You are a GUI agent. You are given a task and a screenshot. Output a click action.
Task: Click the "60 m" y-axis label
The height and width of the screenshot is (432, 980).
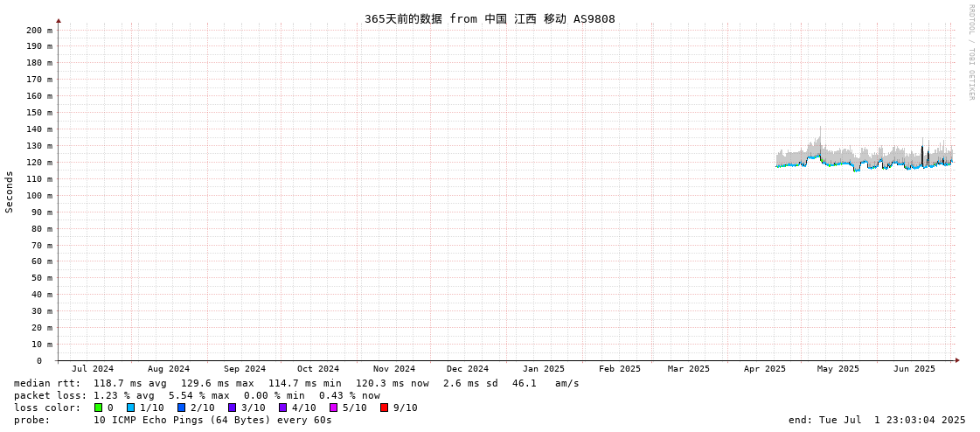tap(42, 261)
